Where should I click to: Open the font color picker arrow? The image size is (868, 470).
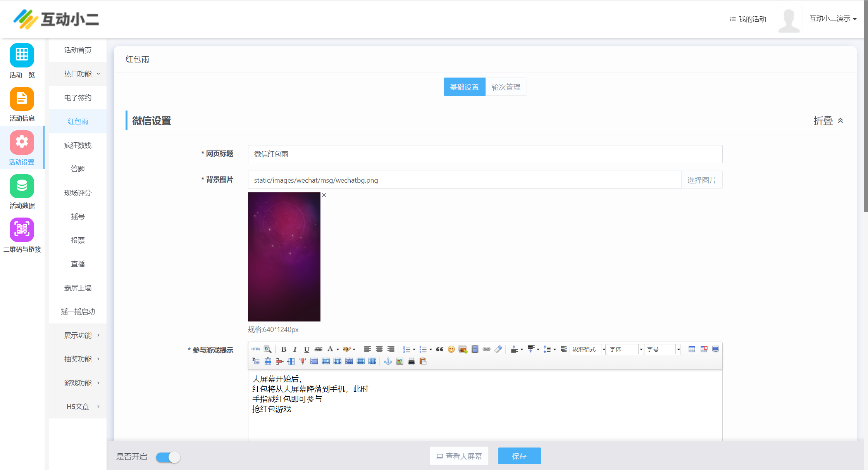(x=338, y=349)
